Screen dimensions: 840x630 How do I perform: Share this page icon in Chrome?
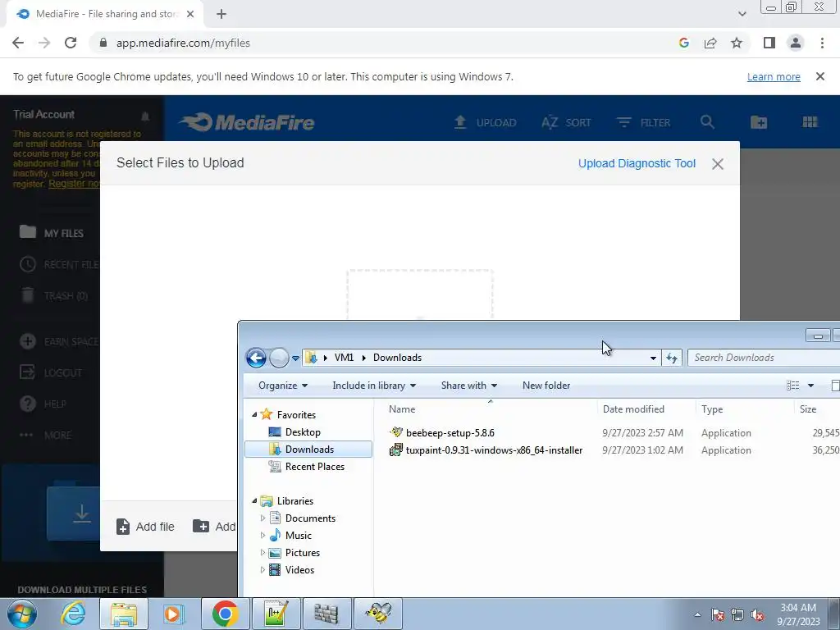tap(710, 43)
